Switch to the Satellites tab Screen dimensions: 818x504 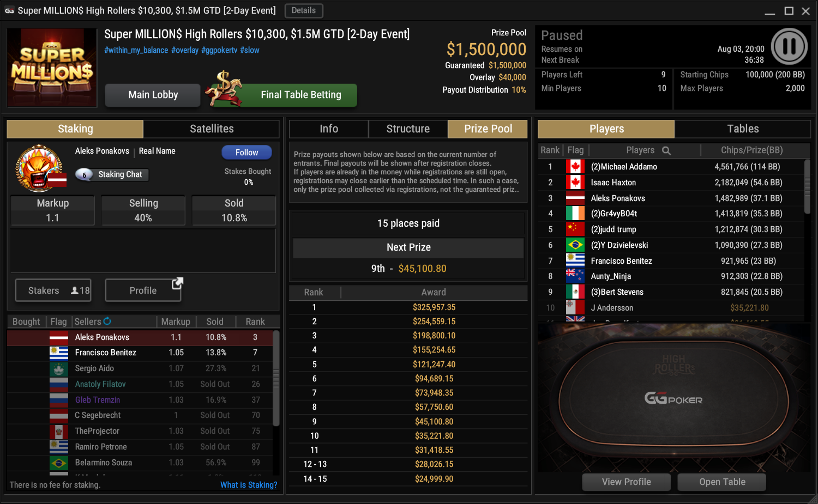pyautogui.click(x=212, y=129)
